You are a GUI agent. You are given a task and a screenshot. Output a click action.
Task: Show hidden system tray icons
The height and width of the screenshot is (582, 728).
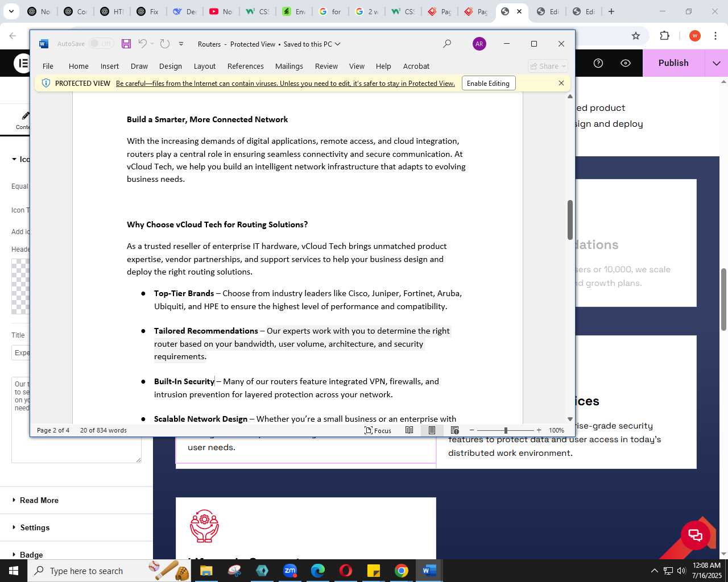(x=654, y=571)
